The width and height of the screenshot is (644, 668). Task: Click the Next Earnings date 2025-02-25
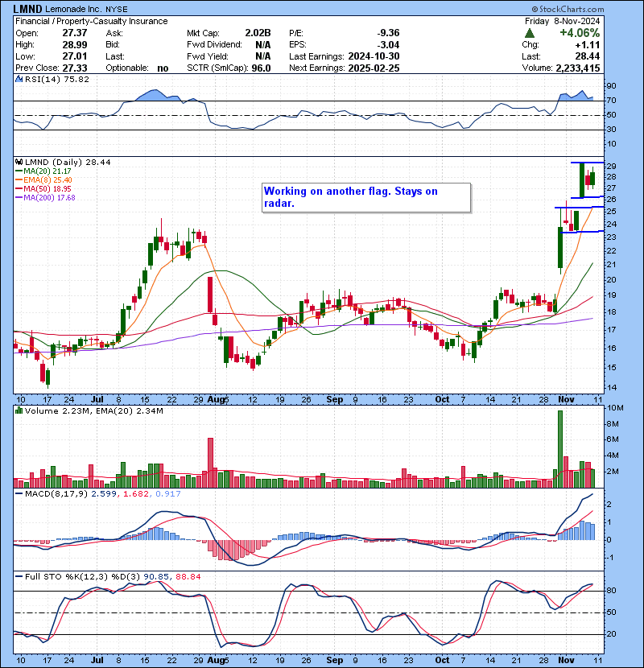click(374, 68)
